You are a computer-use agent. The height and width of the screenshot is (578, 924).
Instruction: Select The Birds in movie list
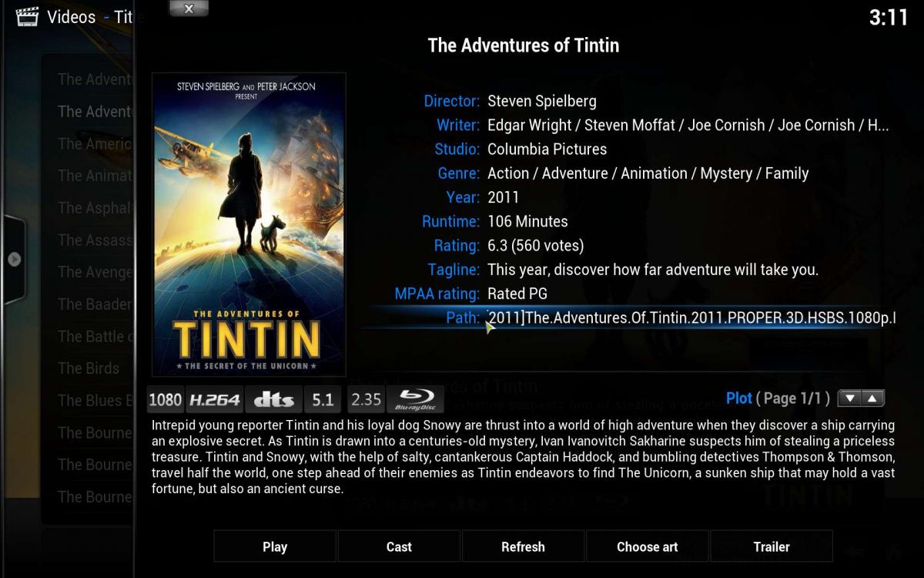[x=89, y=368]
